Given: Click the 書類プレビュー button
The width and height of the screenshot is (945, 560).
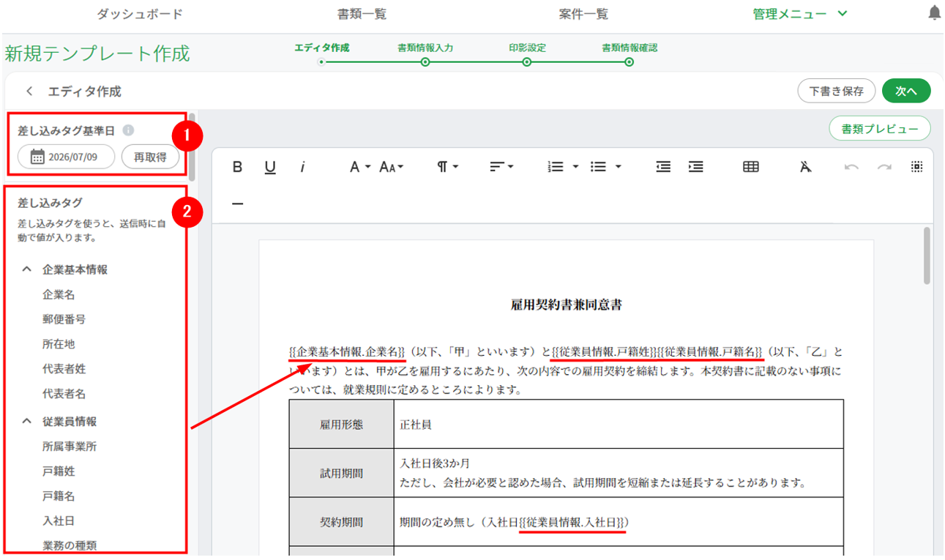Looking at the screenshot, I should pos(879,129).
